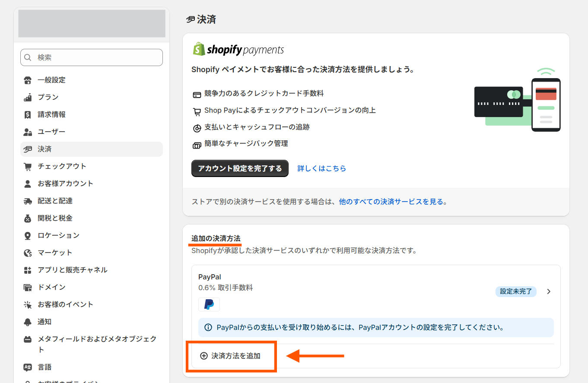This screenshot has width=588, height=383.
Task: Click アカウント設定を完了する button
Action: [240, 168]
